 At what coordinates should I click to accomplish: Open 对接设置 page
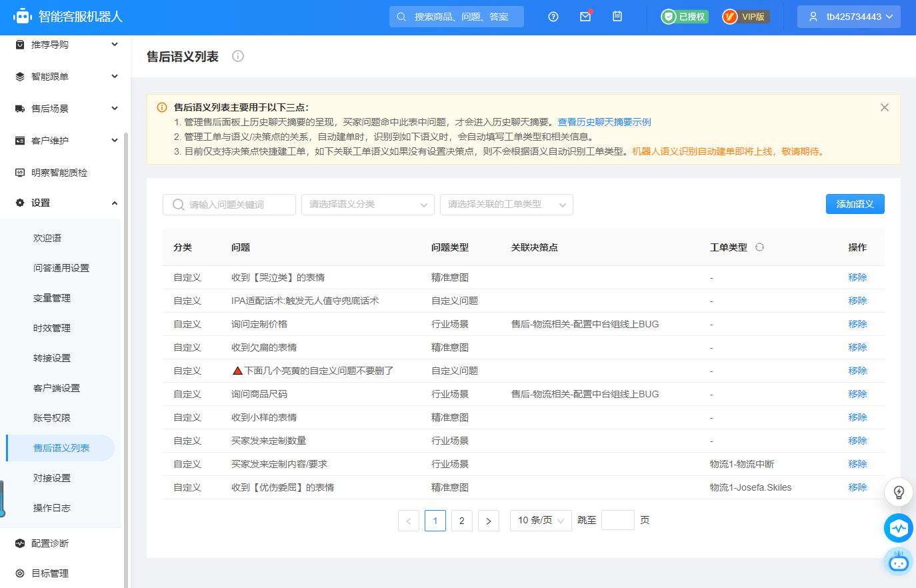coord(52,478)
